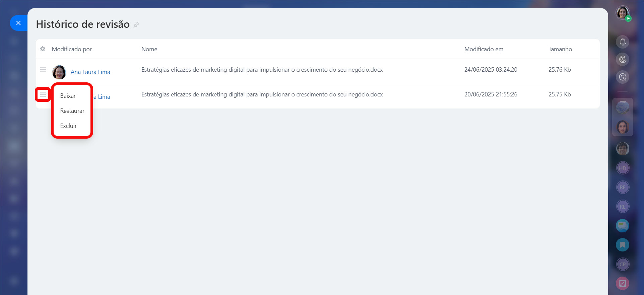Image resolution: width=644 pixels, height=295 pixels.
Task: Select file name in the 24/06/2025 row
Action: click(262, 70)
